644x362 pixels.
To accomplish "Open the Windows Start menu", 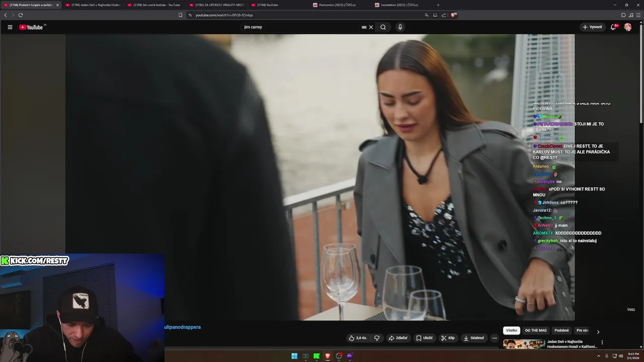I will pos(294,356).
